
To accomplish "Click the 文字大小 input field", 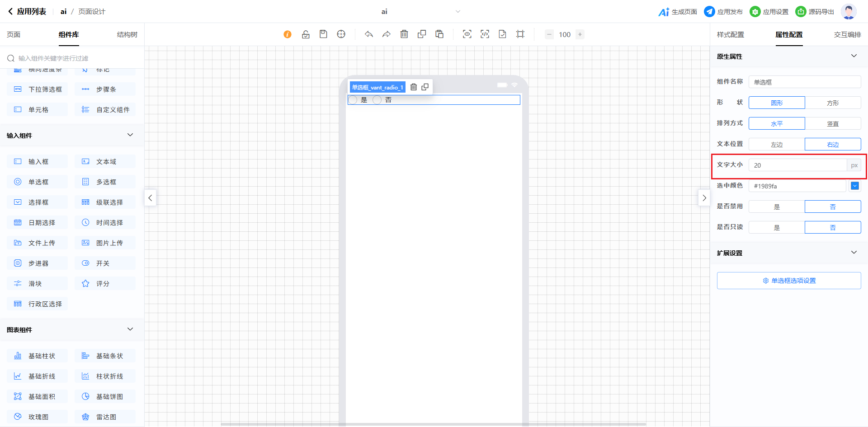I will coord(797,165).
